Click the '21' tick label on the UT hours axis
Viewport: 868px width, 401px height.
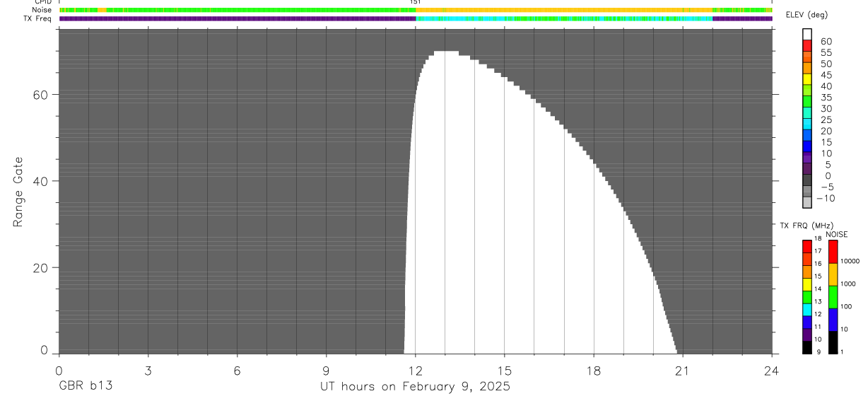tap(683, 371)
